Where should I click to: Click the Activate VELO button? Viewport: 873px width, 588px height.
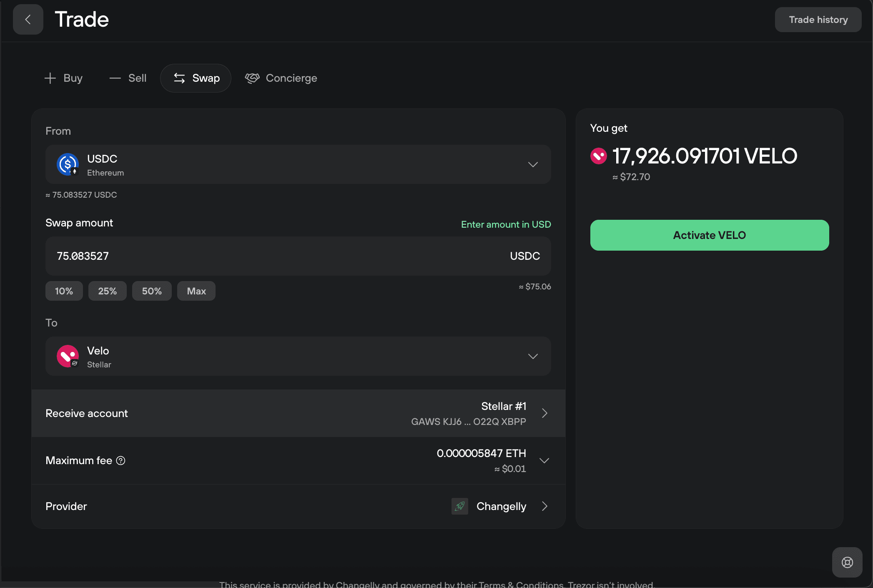coord(709,235)
